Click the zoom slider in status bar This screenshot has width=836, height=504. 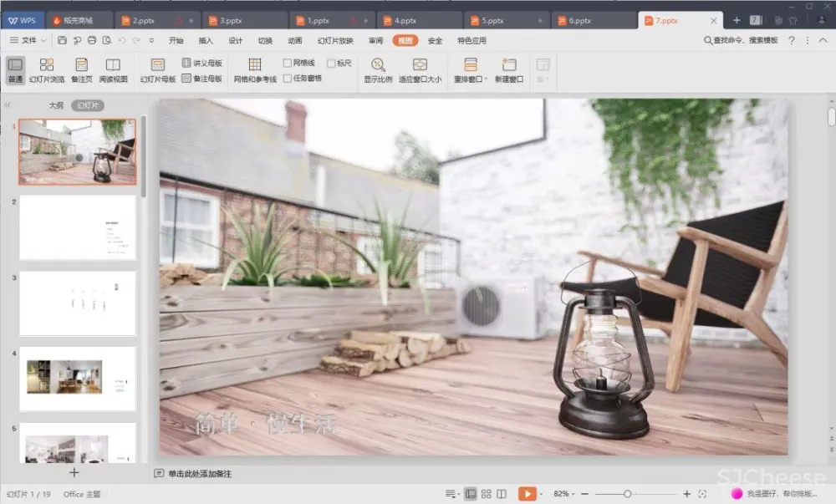627,494
